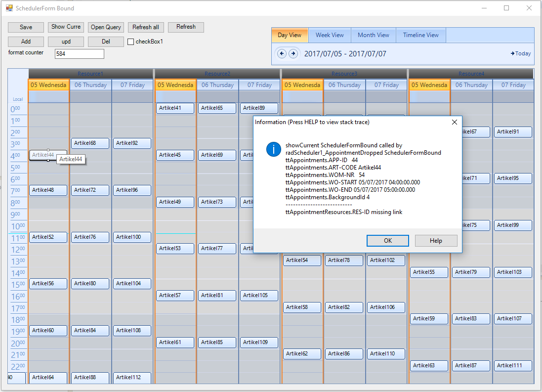Select appointment Artikel48

coord(48,190)
